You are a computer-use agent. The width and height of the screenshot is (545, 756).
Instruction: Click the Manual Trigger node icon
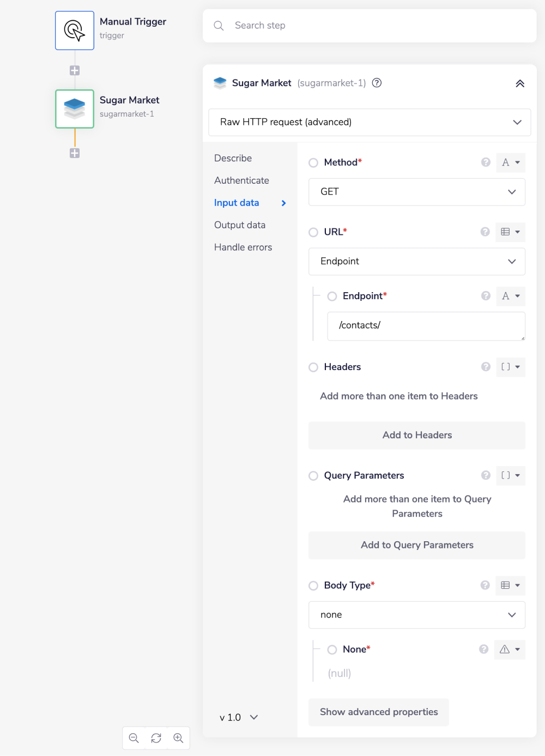coord(75,31)
